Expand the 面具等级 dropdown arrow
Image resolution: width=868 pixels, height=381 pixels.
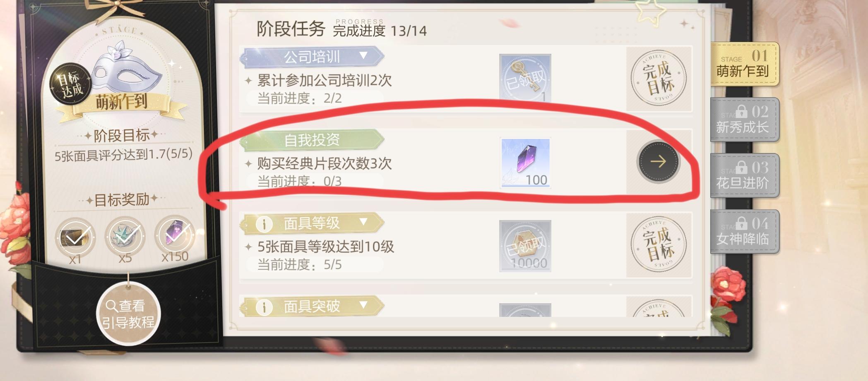click(x=363, y=222)
